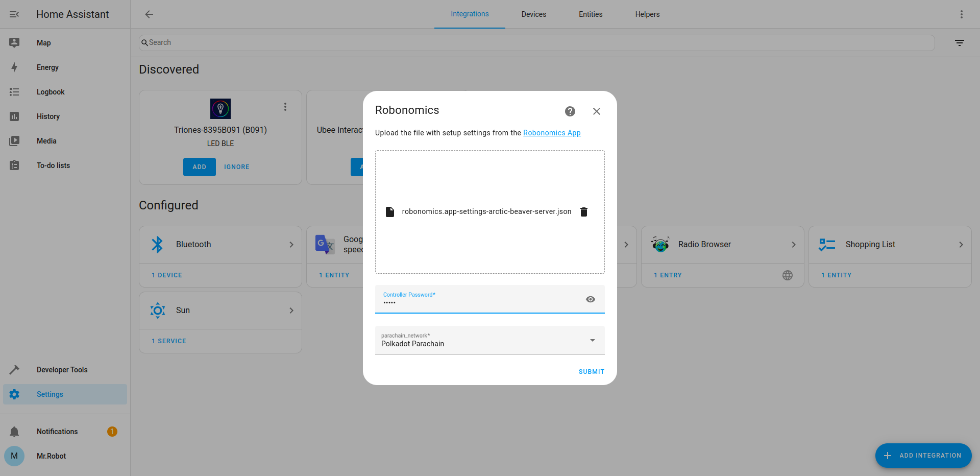Open Robonomics help question-mark icon
The height and width of the screenshot is (476, 980).
pos(570,111)
